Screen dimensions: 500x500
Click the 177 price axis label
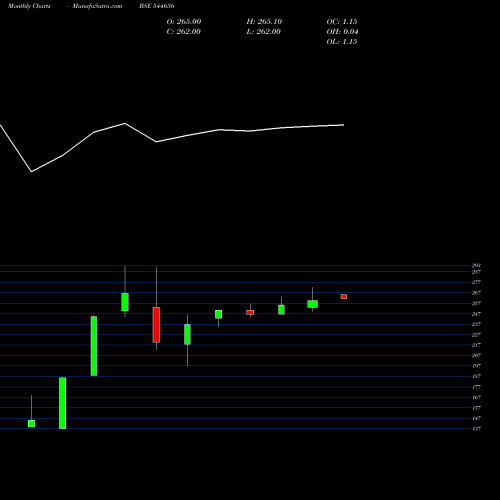point(476,387)
